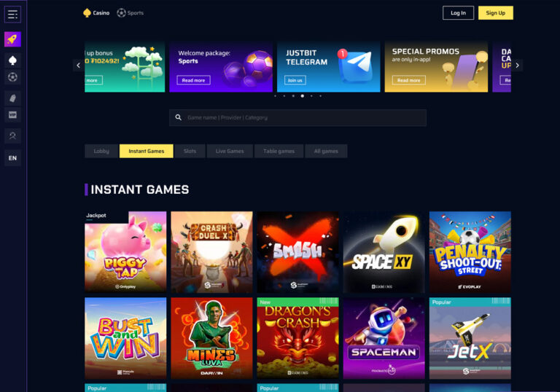The image size is (560, 392).
Task: Select the active carousel pagination dot
Action: 303,95
